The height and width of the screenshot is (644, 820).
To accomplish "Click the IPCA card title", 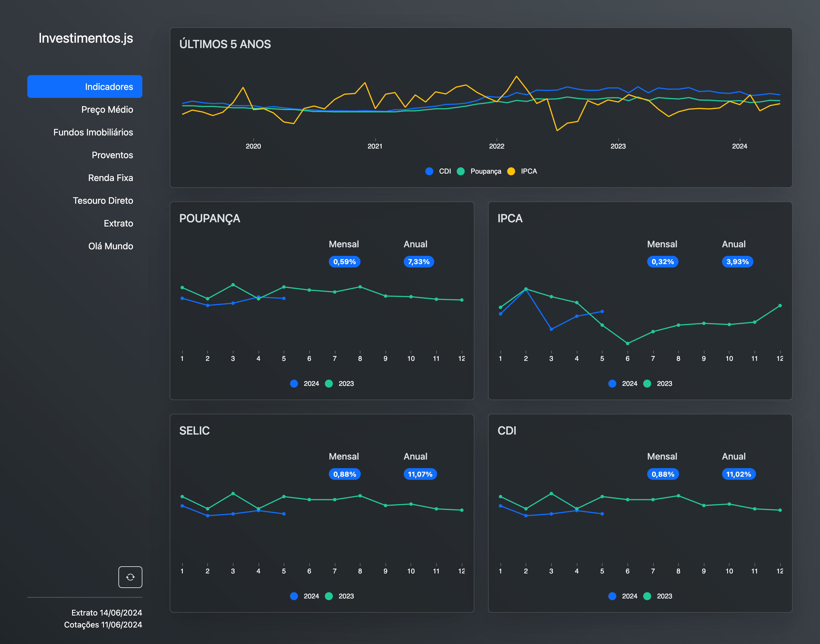I will tap(510, 218).
